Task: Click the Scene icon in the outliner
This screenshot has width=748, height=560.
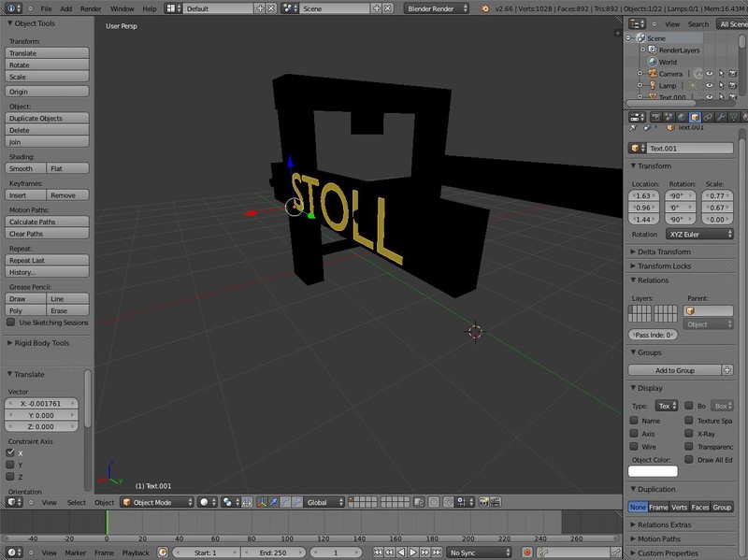Action: tap(641, 38)
